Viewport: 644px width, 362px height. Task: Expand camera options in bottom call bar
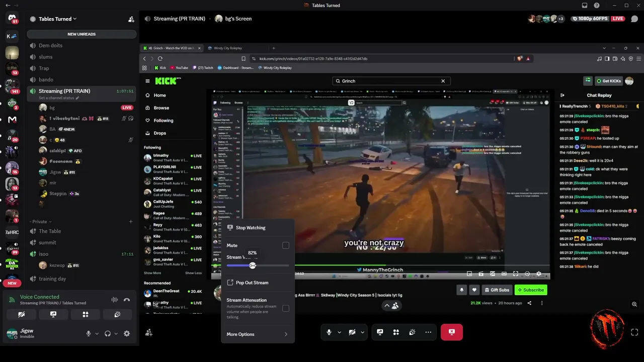(x=362, y=332)
